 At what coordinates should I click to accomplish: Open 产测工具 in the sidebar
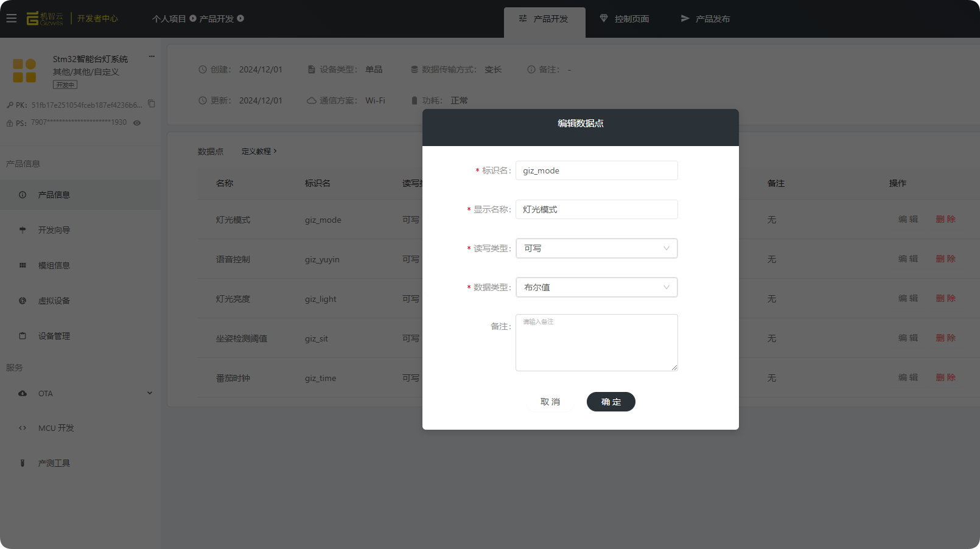[x=54, y=463]
